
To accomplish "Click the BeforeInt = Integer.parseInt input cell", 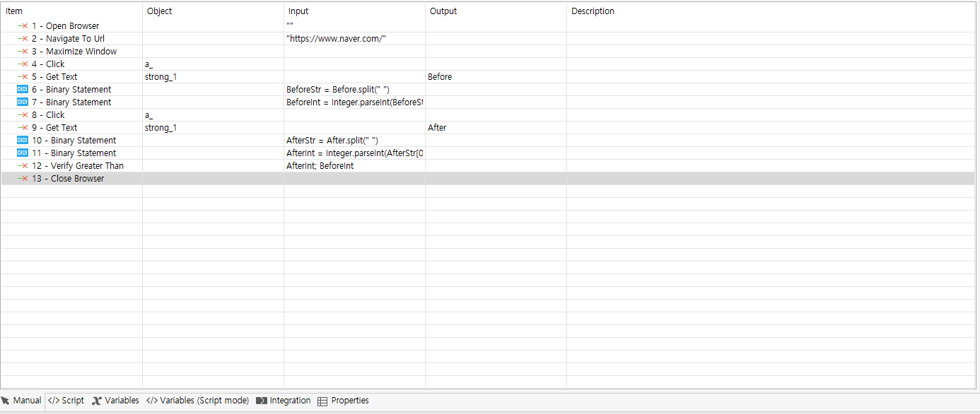I will (x=354, y=102).
